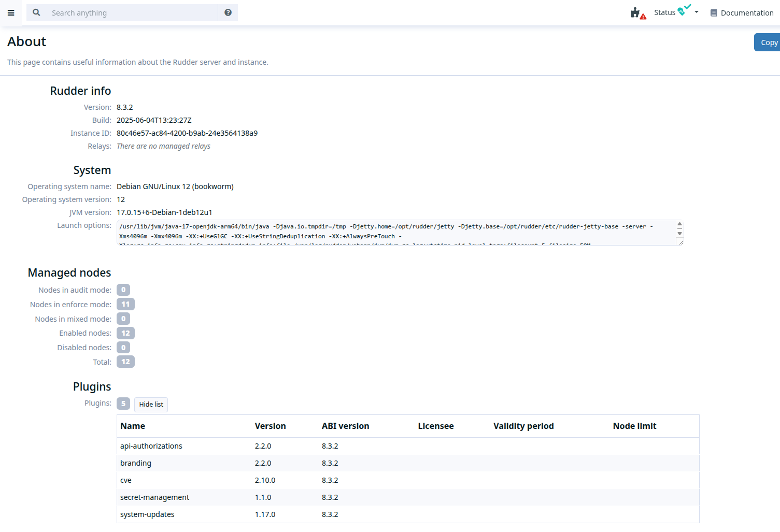Select Rudder version value 8.3.2
The image size is (780, 532).
(x=125, y=107)
